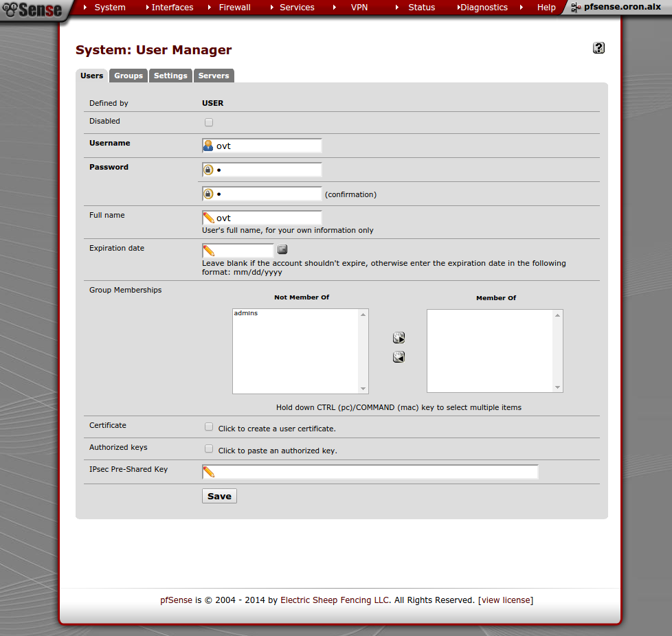
Task: Open the help question mark icon
Action: coord(598,48)
